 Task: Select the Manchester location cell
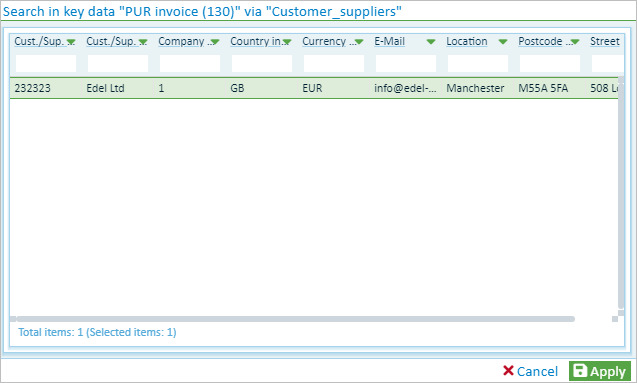tap(475, 88)
